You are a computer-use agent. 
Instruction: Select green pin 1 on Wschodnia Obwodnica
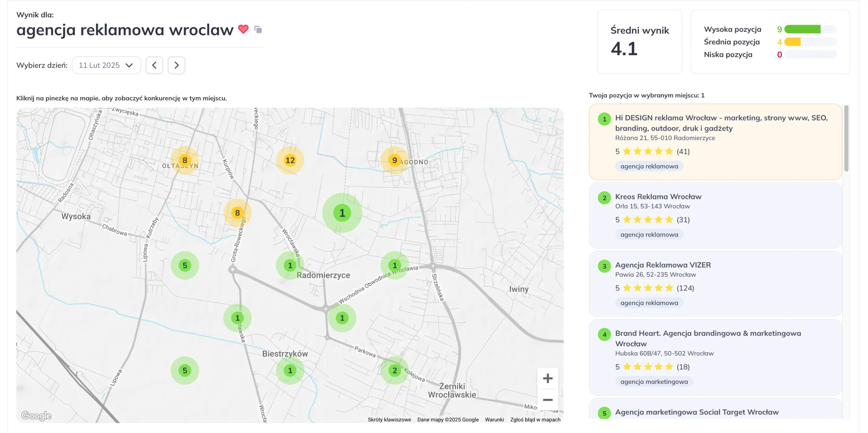tap(395, 265)
